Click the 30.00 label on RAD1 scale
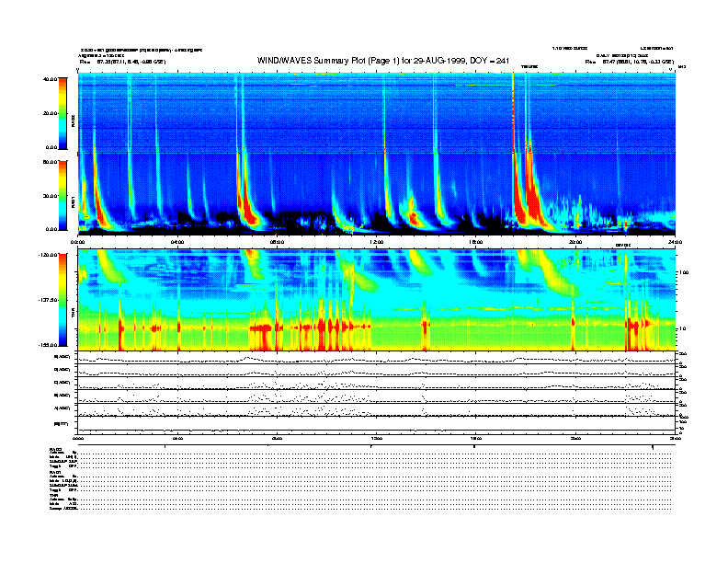This screenshot has width=728, height=563. click(51, 196)
